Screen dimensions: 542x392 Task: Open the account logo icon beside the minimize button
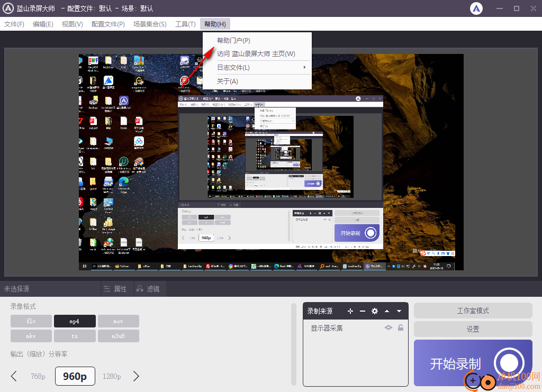pyautogui.click(x=476, y=8)
